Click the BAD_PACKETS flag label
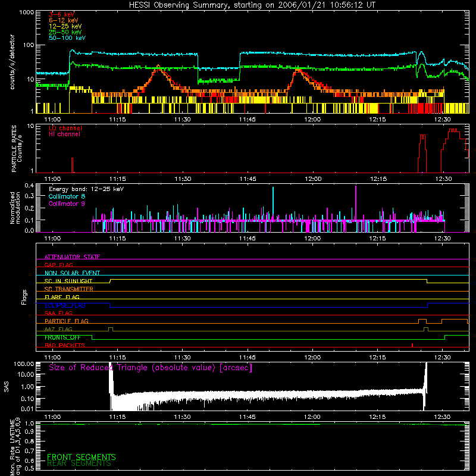Screen dimensions: 476x476 [x=65, y=345]
